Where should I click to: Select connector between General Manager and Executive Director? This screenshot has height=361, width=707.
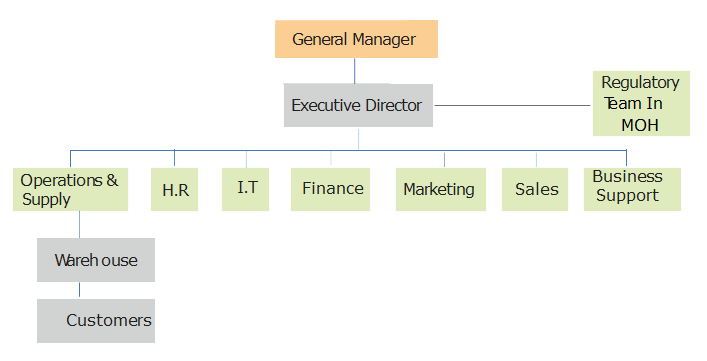[354, 71]
